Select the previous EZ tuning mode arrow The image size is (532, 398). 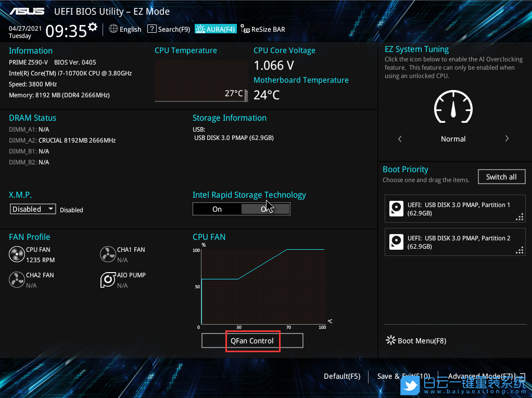pyautogui.click(x=400, y=139)
